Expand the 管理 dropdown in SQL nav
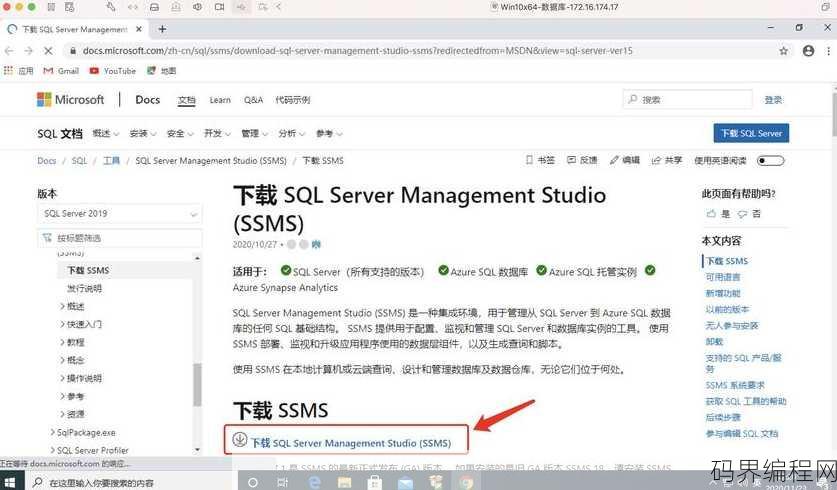Screen dimensions: 837x490 tap(255, 133)
